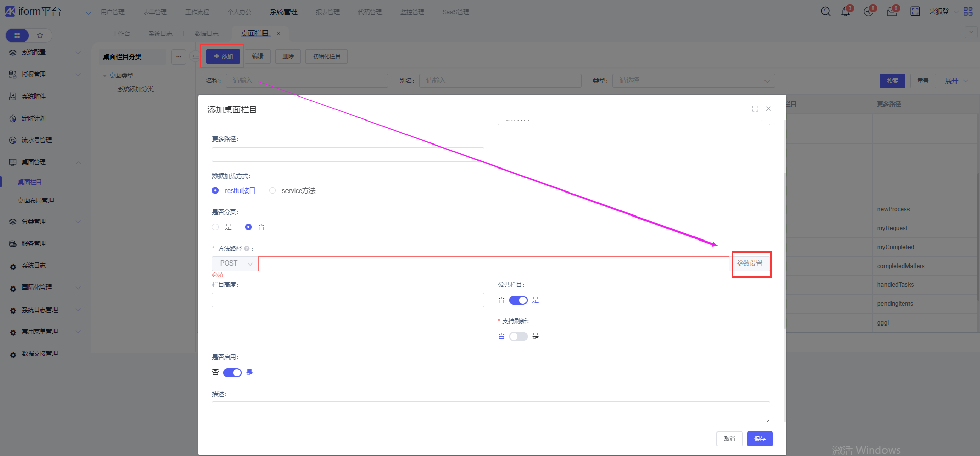980x456 pixels.
Task: Toggle fullscreen icon in top header
Action: pos(915,11)
